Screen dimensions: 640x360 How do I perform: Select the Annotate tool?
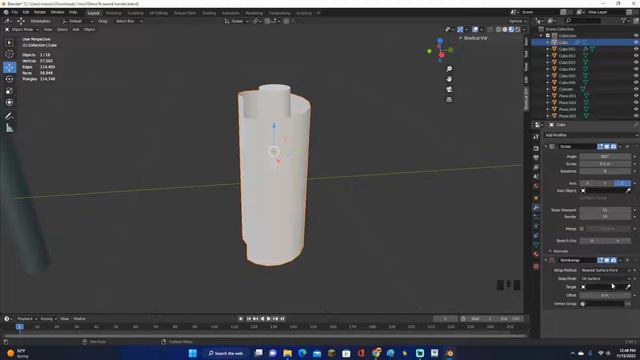point(9,116)
